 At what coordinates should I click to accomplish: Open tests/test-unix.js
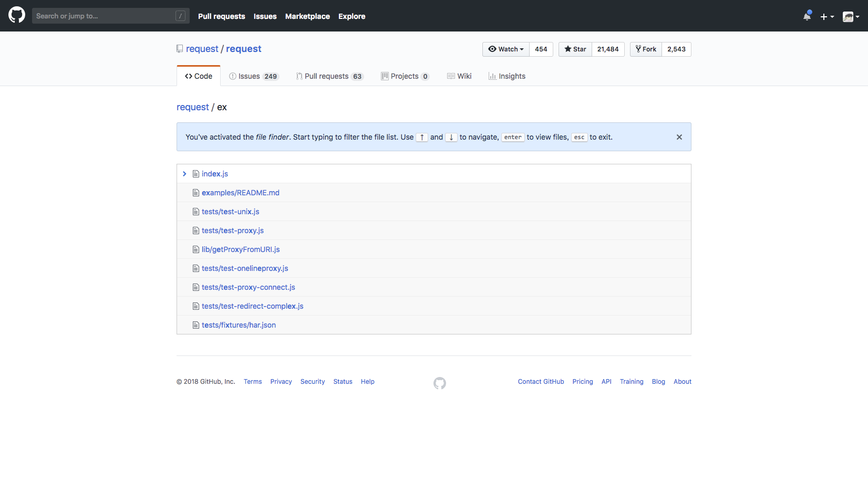coord(231,212)
